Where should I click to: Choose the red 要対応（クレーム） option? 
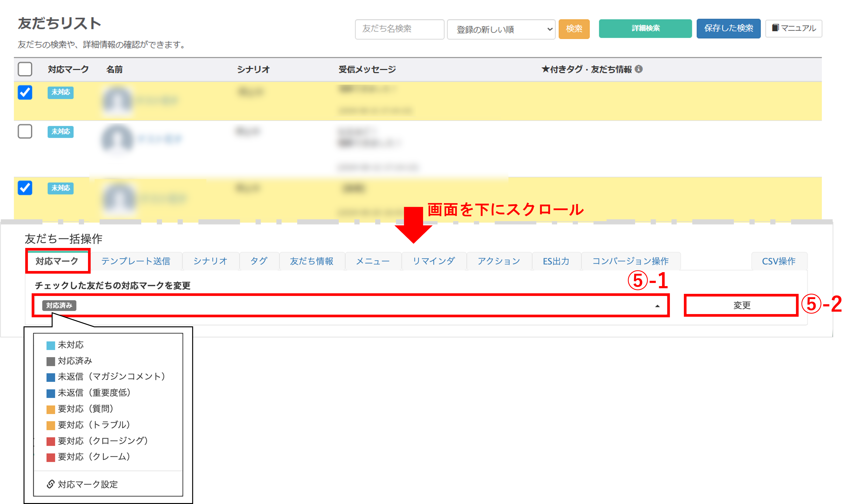tap(94, 457)
